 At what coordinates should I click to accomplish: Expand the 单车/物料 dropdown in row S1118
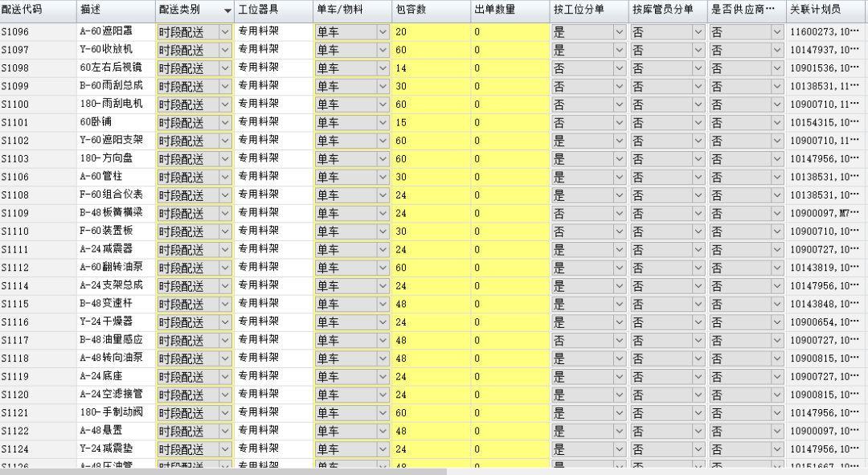[x=383, y=358]
